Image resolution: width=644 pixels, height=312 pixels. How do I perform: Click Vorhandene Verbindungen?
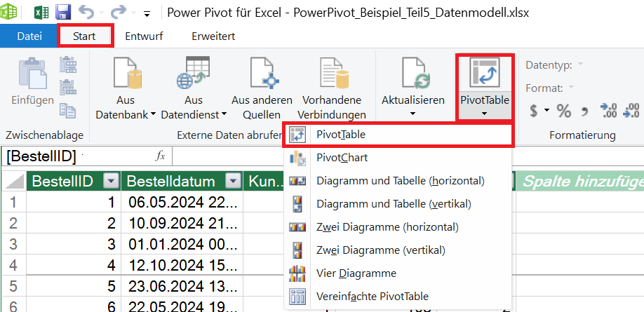point(332,88)
